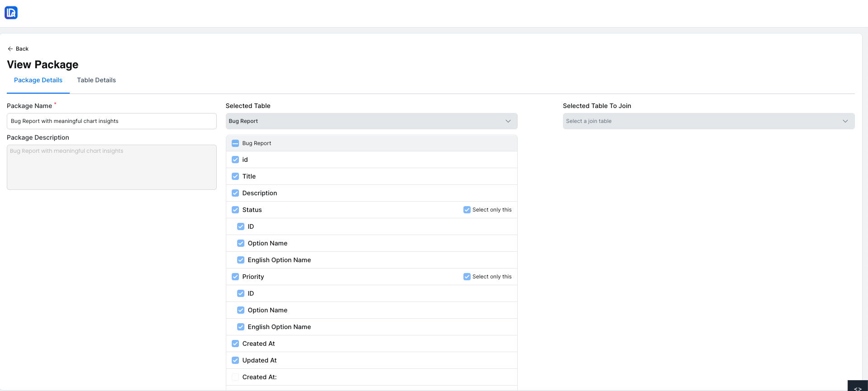Toggle Status 'Select only this' checkbox
The width and height of the screenshot is (868, 391).
467,210
